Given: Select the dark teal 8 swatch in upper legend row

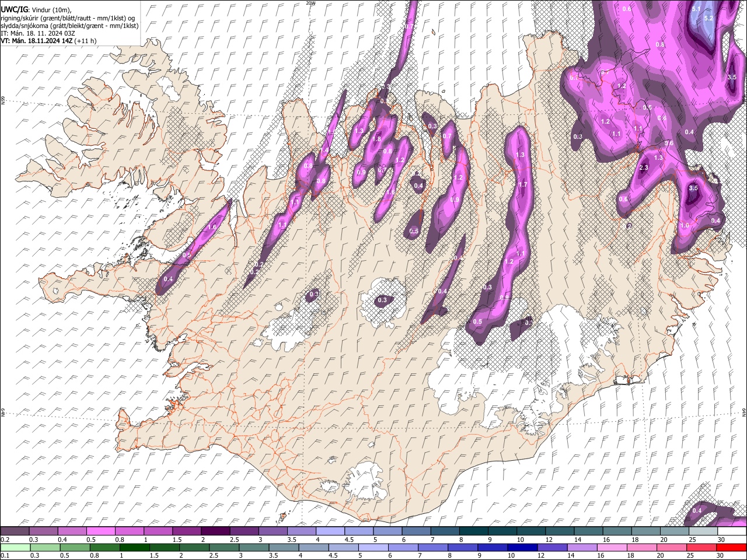Looking at the screenshot, I should point(473,531).
